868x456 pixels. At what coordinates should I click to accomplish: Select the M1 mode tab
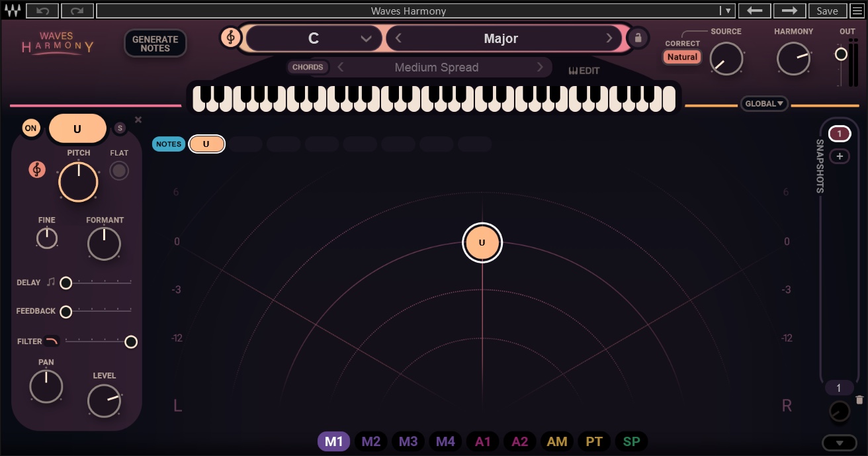click(x=333, y=441)
